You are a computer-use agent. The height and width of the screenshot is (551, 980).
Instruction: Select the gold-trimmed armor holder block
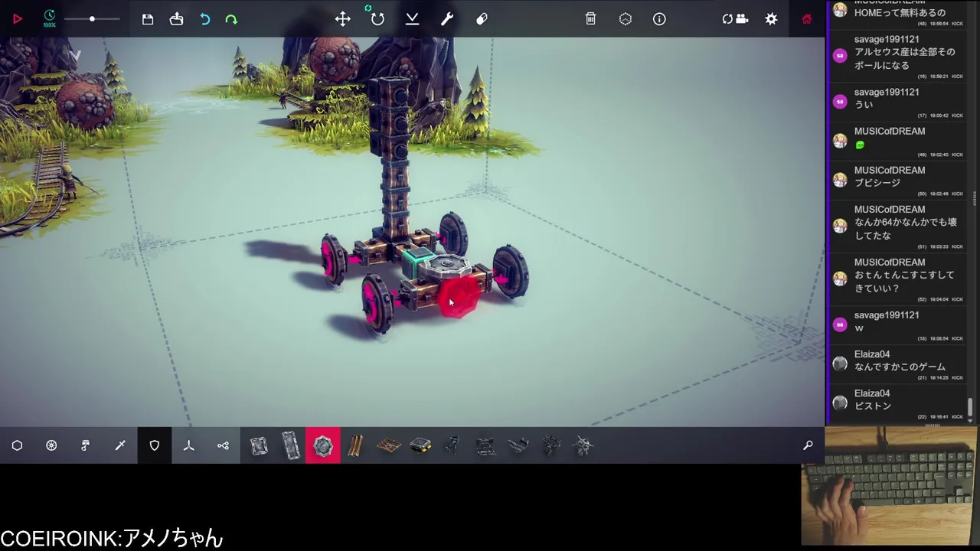[420, 445]
